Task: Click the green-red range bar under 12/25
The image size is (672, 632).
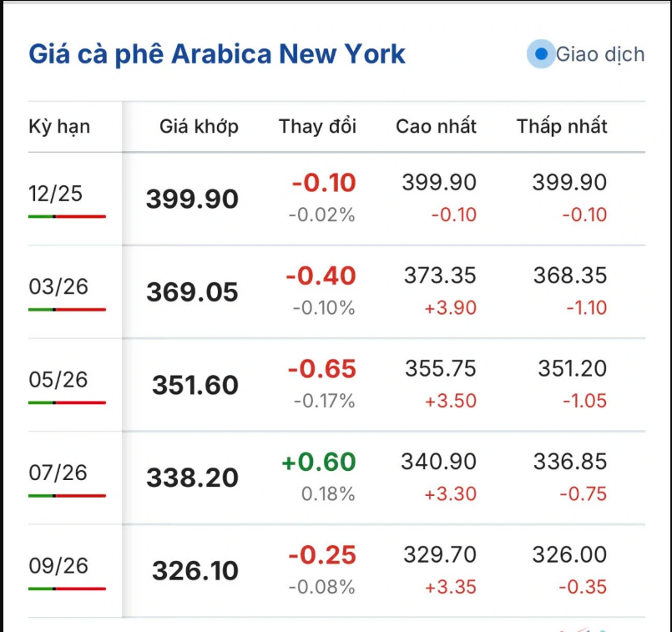Action: pyautogui.click(x=67, y=216)
